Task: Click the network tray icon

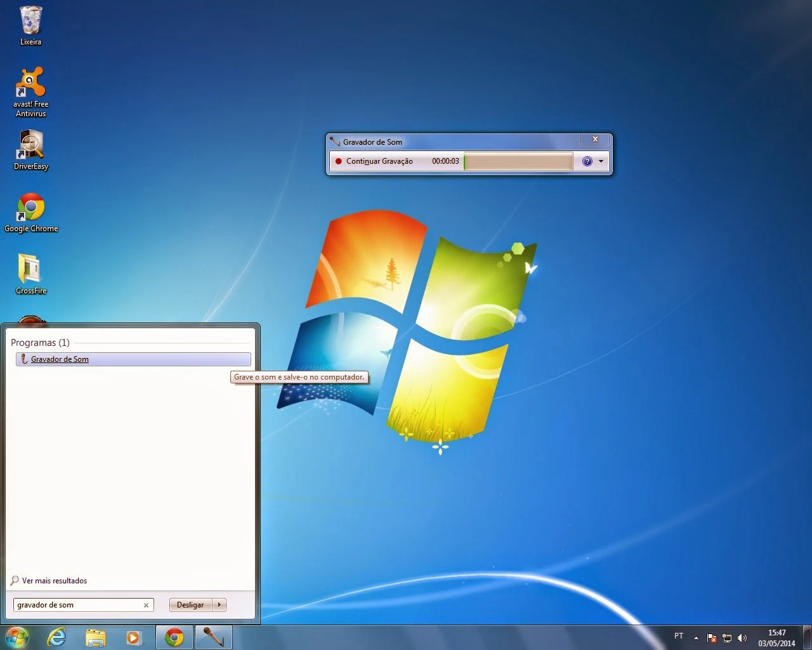Action: pos(727,638)
